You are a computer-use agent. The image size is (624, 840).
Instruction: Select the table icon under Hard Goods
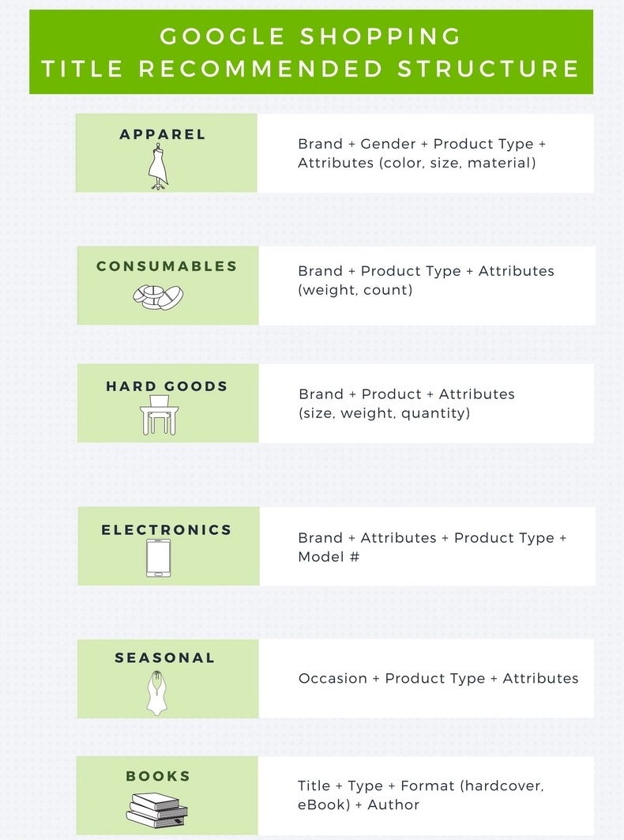point(158,417)
